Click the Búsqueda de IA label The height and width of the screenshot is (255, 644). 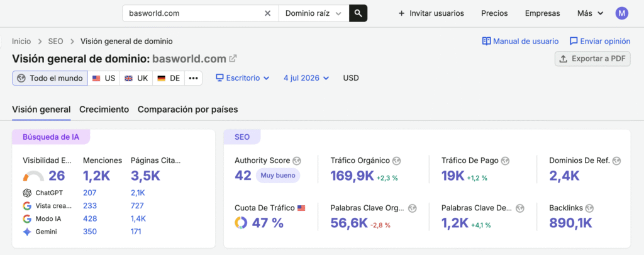(51, 137)
